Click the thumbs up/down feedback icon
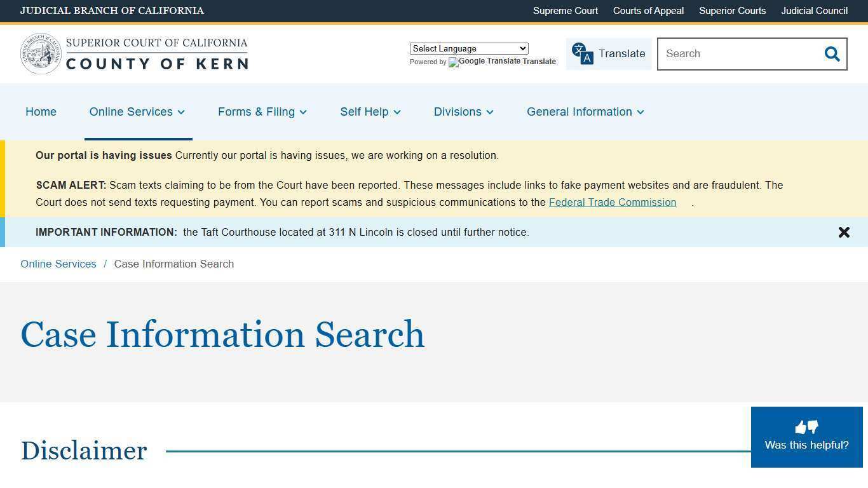 point(806,427)
